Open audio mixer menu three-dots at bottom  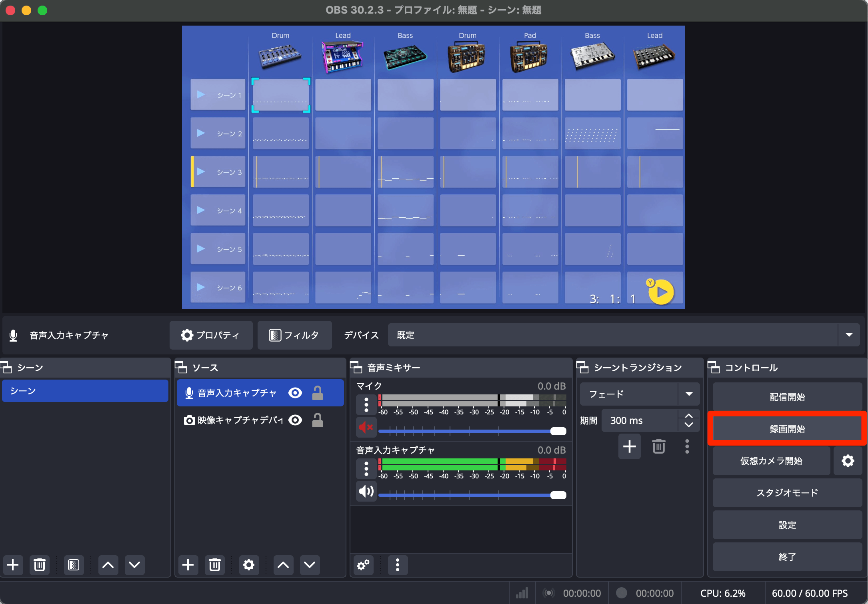tap(398, 565)
